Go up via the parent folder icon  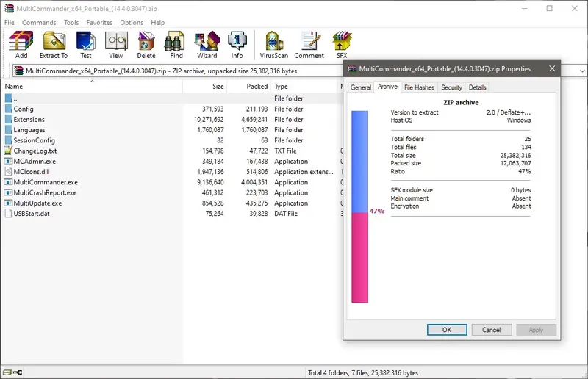pyautogui.click(x=8, y=98)
